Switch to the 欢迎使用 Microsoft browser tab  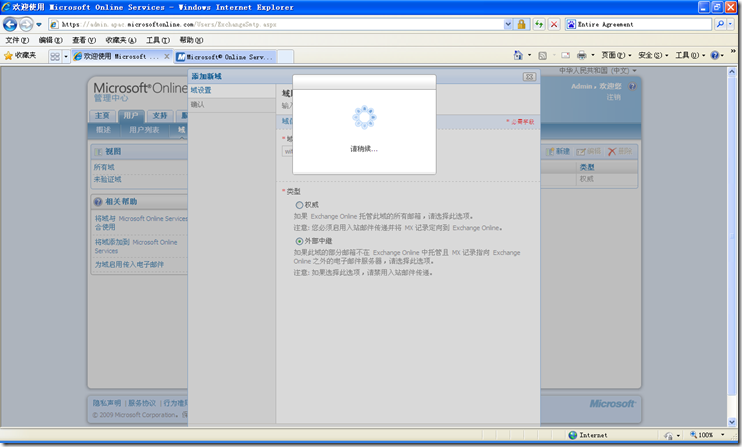pyautogui.click(x=116, y=56)
